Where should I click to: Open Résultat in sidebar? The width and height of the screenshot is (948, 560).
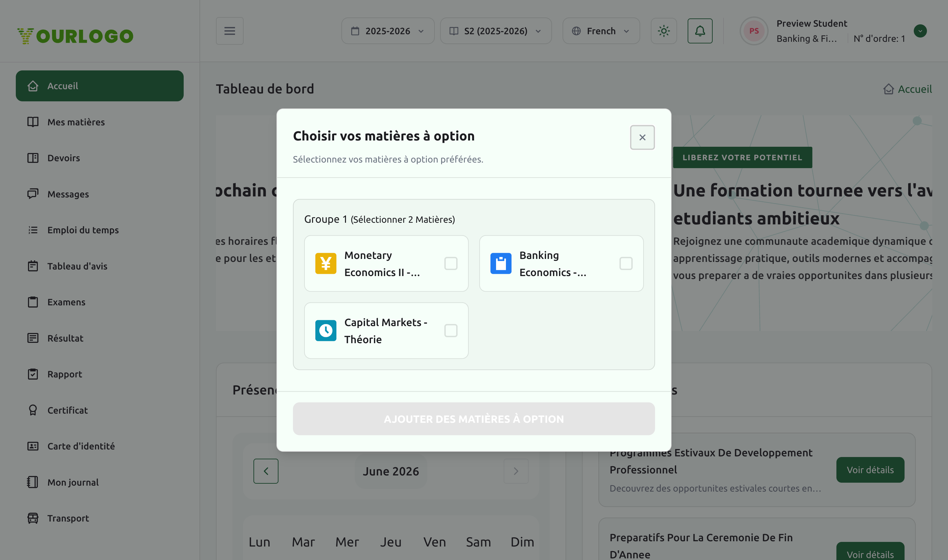click(x=100, y=338)
